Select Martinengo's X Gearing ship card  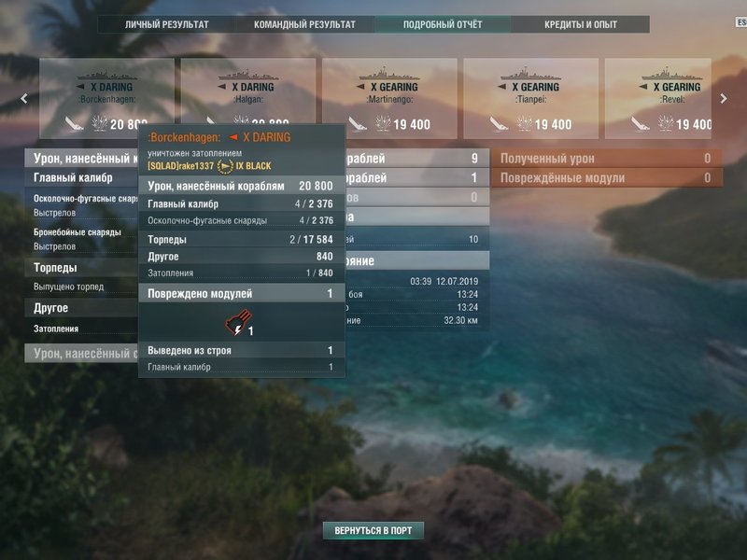pyautogui.click(x=389, y=98)
